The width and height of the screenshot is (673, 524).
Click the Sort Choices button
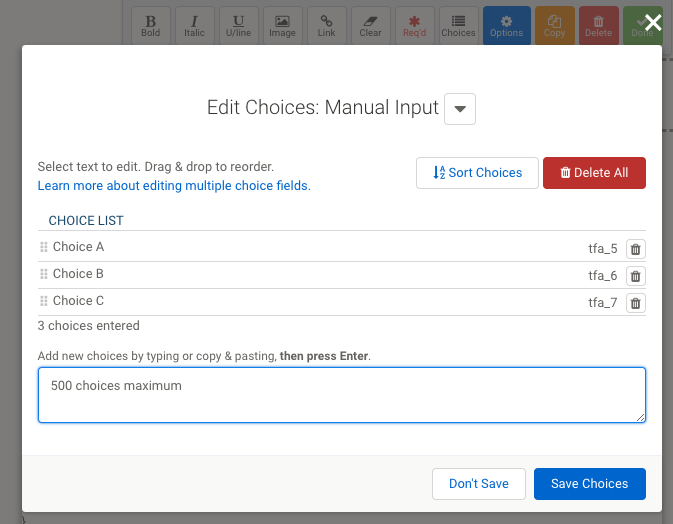pyautogui.click(x=477, y=173)
